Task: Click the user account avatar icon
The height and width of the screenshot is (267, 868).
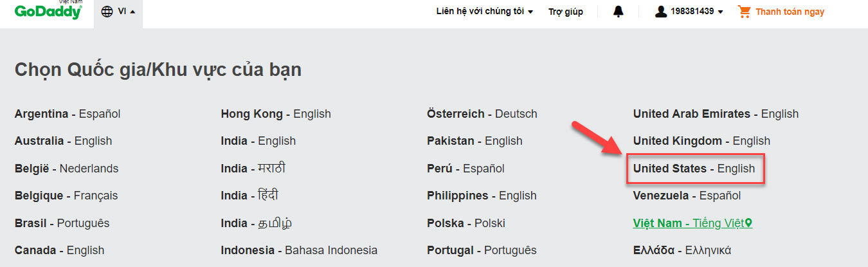Action: point(661,12)
